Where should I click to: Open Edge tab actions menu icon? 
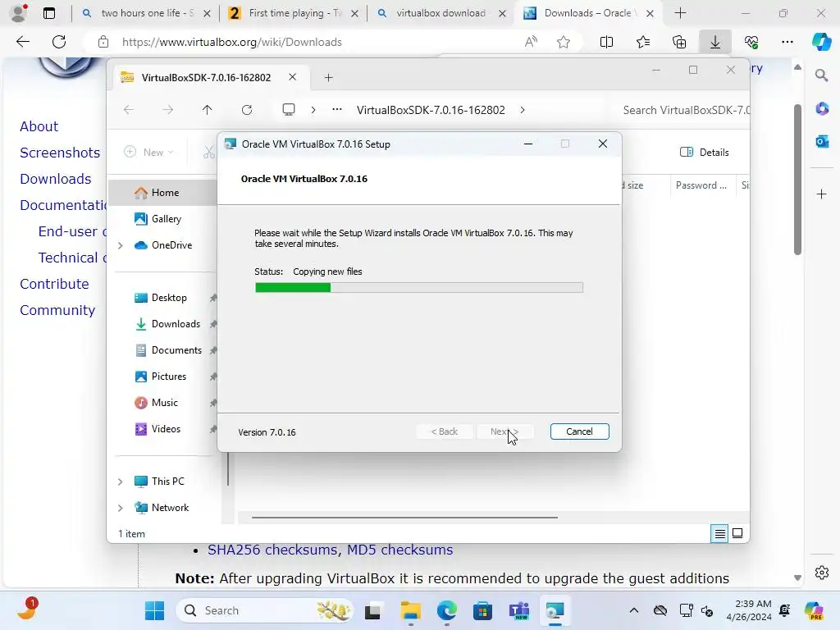[48, 13]
